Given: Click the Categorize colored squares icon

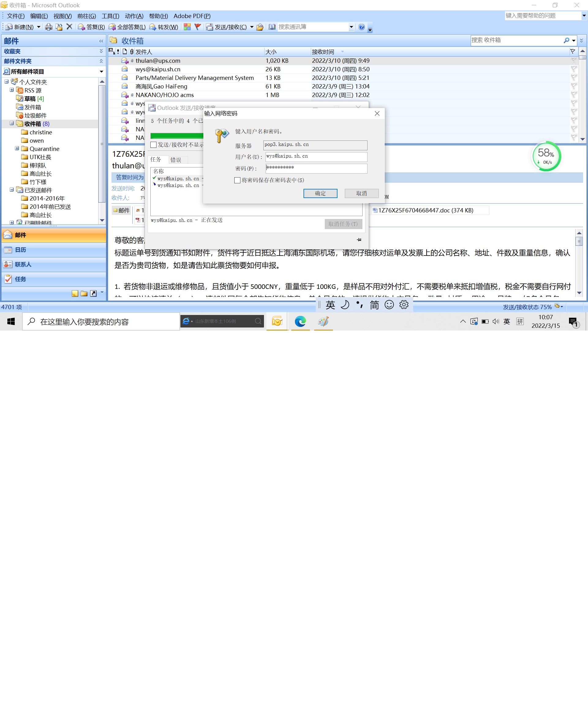Looking at the screenshot, I should coord(187,27).
